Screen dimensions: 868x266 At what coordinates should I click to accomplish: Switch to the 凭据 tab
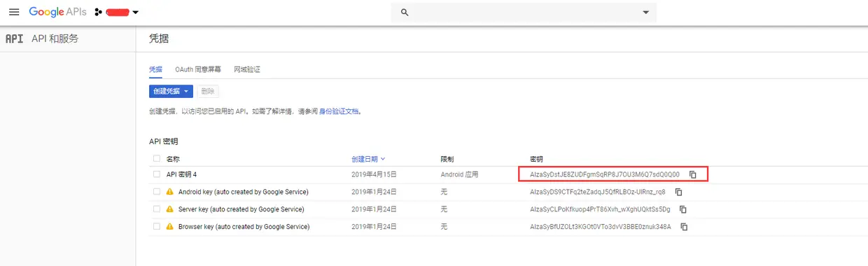pos(155,69)
